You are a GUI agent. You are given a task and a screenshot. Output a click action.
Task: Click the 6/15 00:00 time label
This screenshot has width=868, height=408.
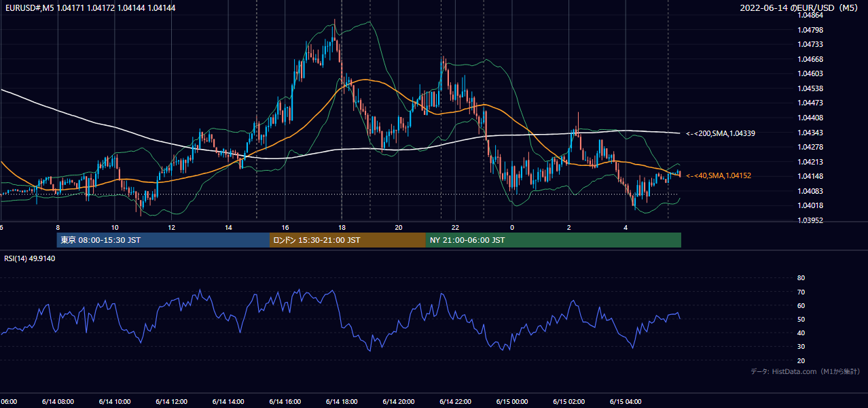click(x=512, y=401)
